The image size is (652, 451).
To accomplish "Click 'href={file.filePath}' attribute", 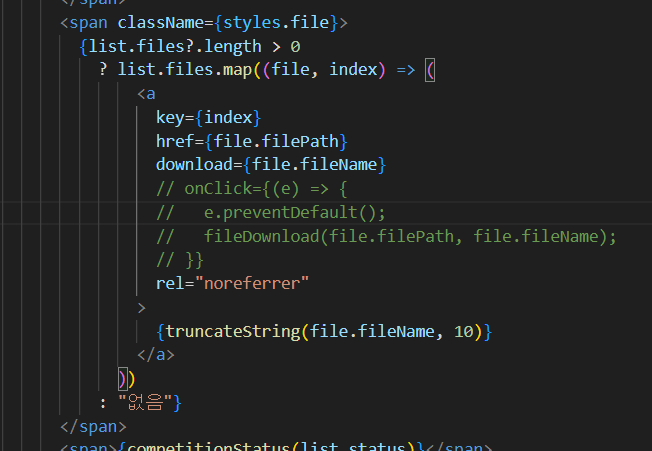I will point(252,141).
